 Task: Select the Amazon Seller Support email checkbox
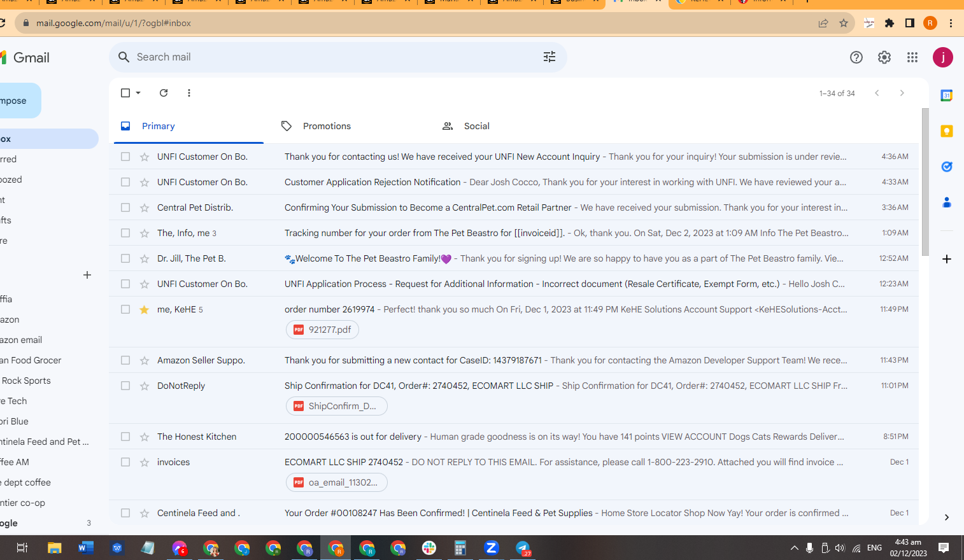pos(125,360)
